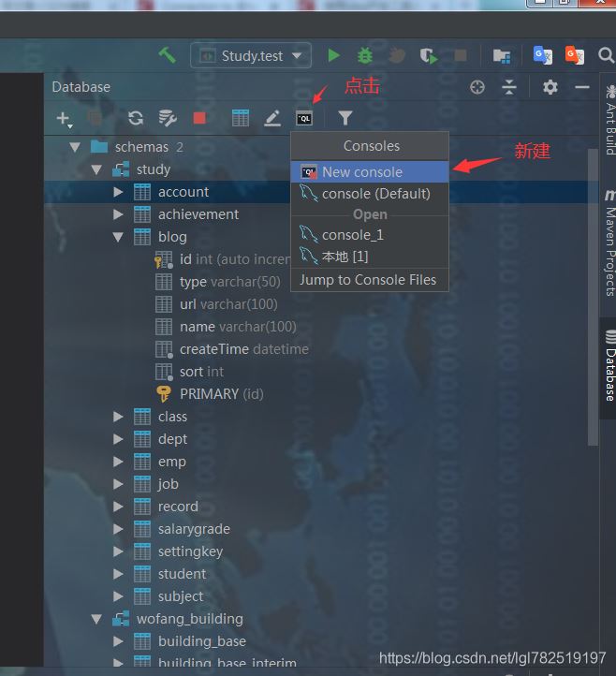Refresh the database with sync icon
The width and height of the screenshot is (616, 676).
point(136,118)
